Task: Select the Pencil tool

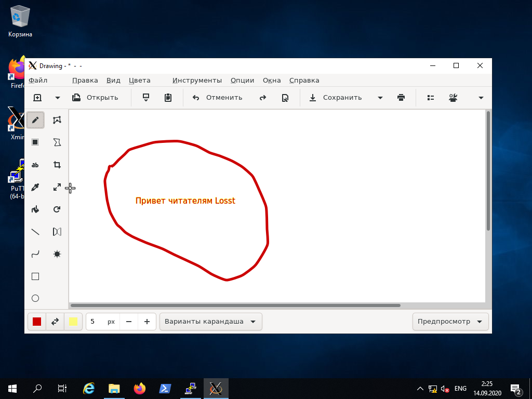Action: tap(35, 120)
